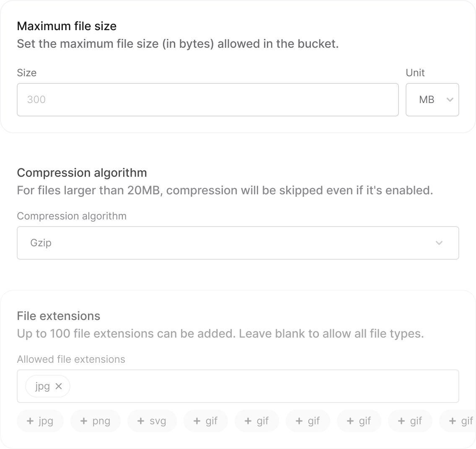Image resolution: width=476 pixels, height=449 pixels.
Task: Click the Size field label
Action: (27, 73)
